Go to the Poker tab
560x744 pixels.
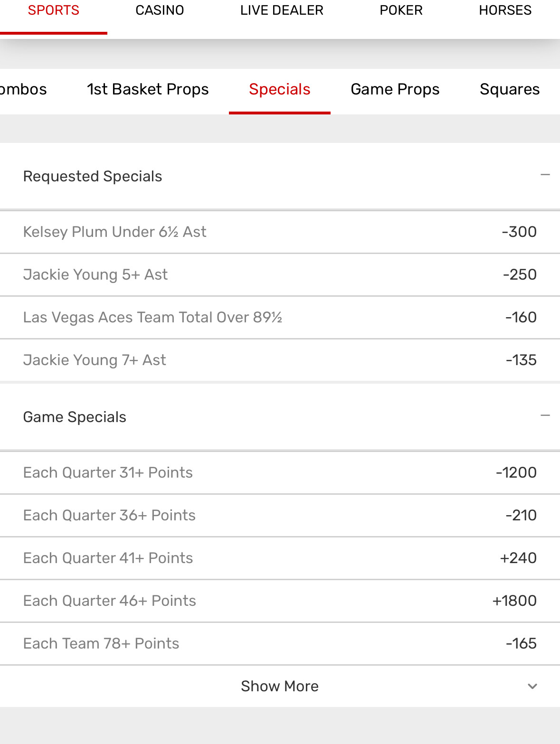pyautogui.click(x=401, y=10)
